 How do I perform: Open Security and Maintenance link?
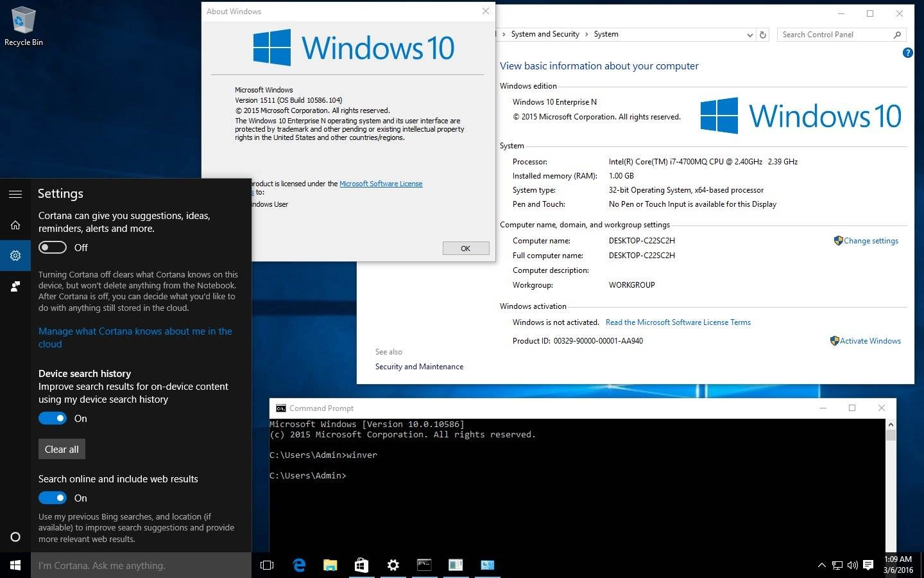(419, 367)
